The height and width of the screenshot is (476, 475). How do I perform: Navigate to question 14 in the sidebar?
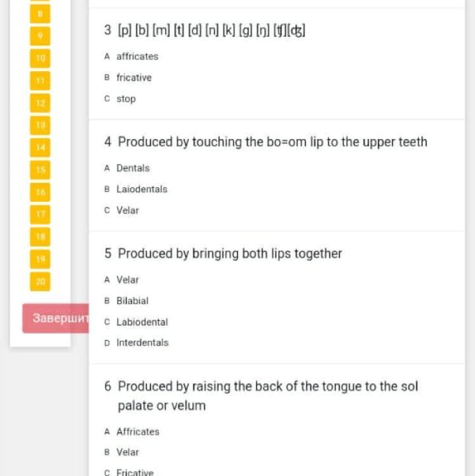40,147
